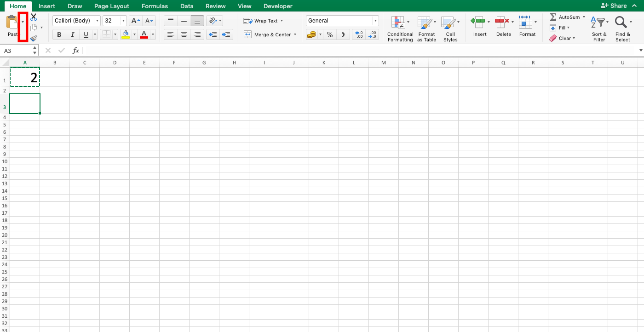Image resolution: width=644 pixels, height=332 pixels.
Task: Click Find & Select magnifier icon
Action: 621,22
